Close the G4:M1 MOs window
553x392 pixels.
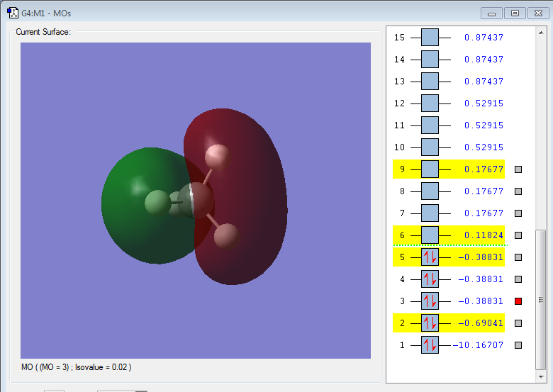(x=538, y=13)
